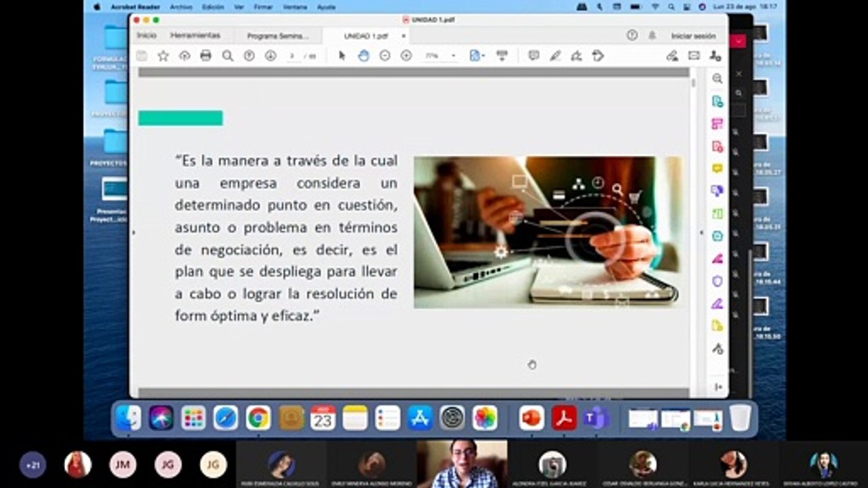Click the Iniciar sesión button

tap(693, 36)
